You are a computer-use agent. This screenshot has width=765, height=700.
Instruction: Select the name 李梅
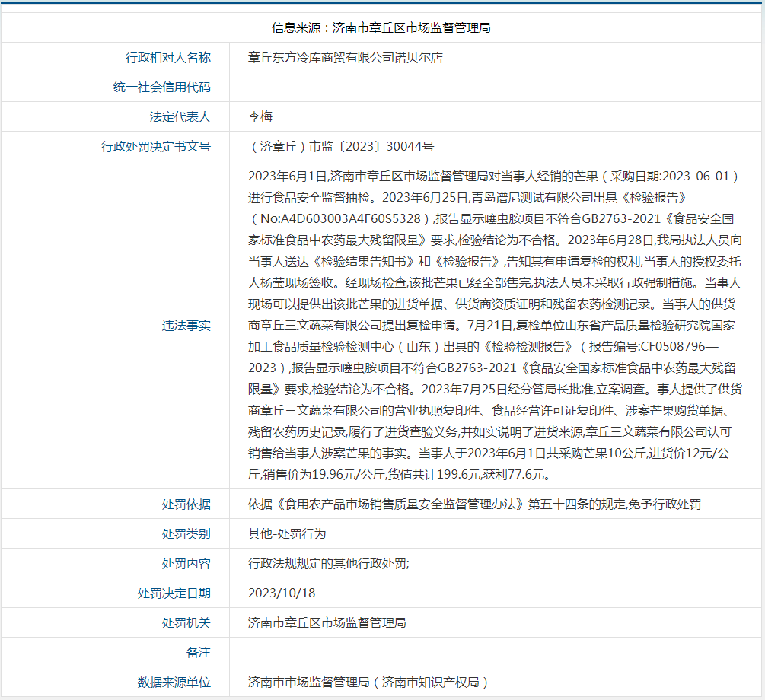(x=260, y=117)
